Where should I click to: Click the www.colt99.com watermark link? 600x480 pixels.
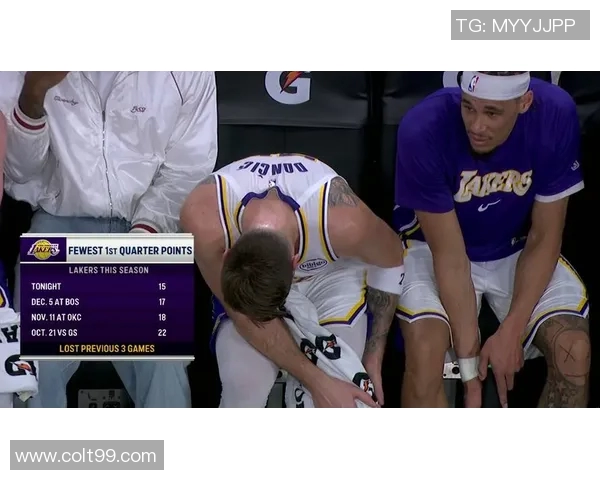pos(87,455)
